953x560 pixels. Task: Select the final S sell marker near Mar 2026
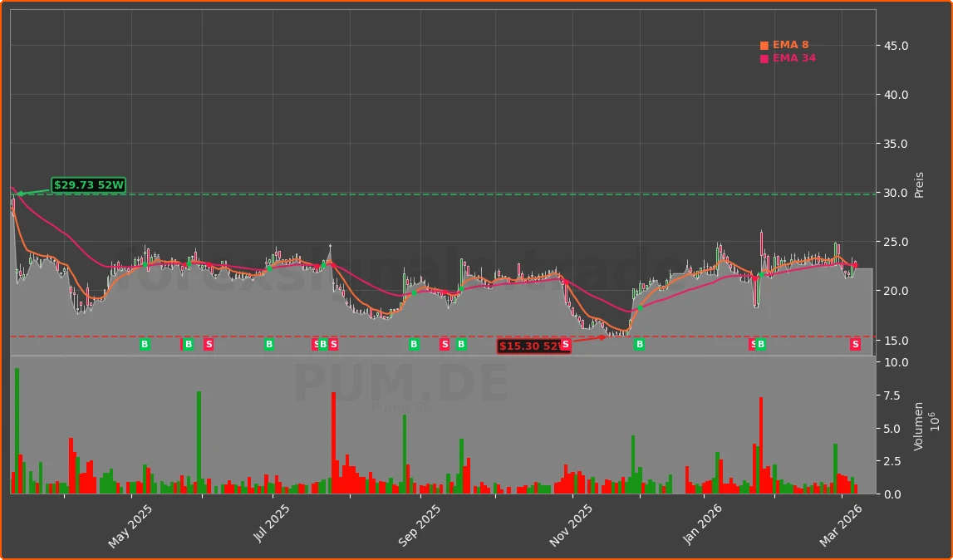[x=854, y=343]
